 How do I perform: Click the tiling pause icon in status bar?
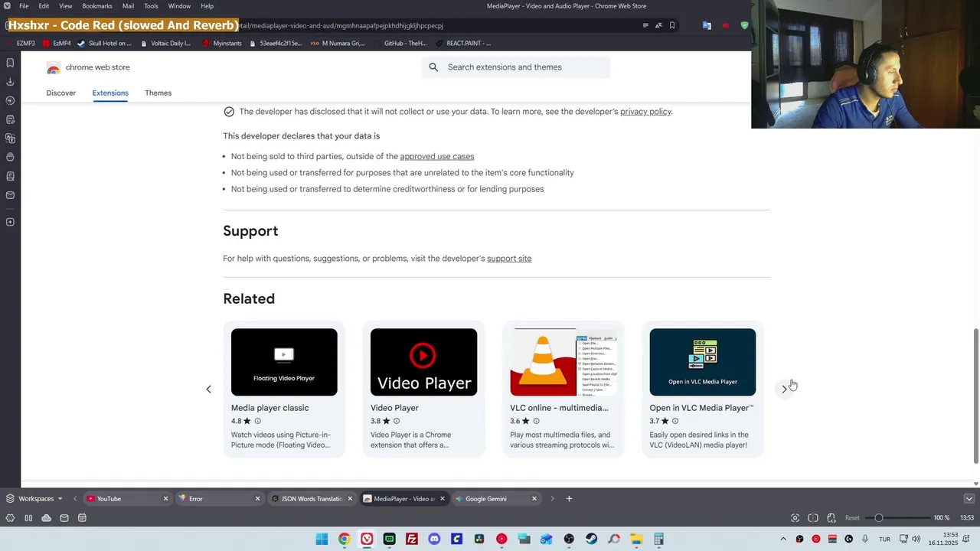(28, 518)
